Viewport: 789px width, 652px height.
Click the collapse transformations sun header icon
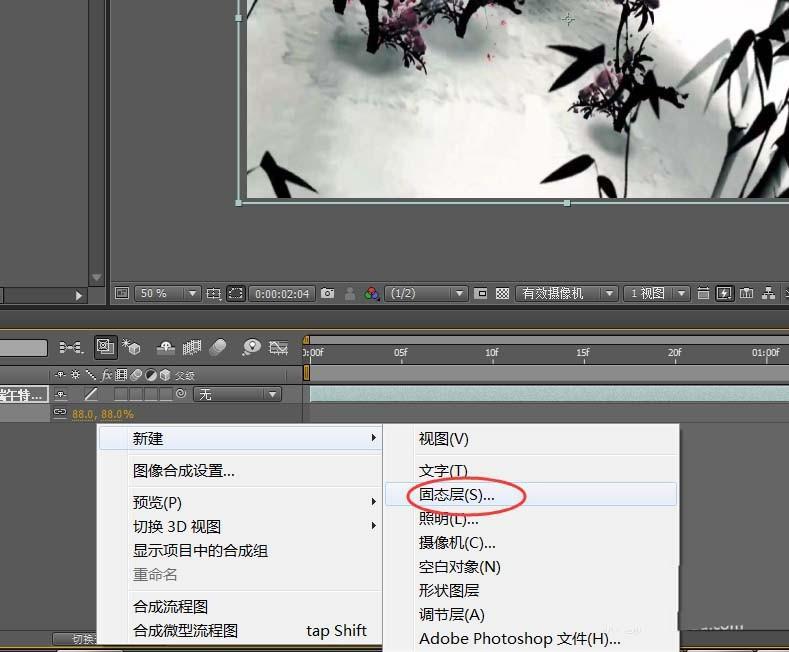point(75,375)
